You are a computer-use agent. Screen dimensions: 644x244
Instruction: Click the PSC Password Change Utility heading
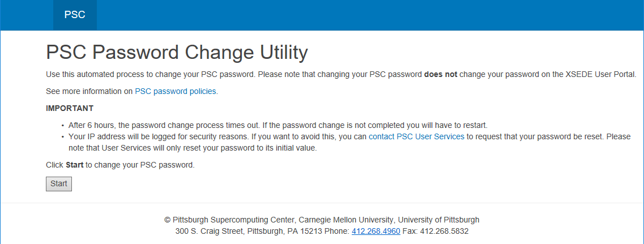tap(177, 53)
